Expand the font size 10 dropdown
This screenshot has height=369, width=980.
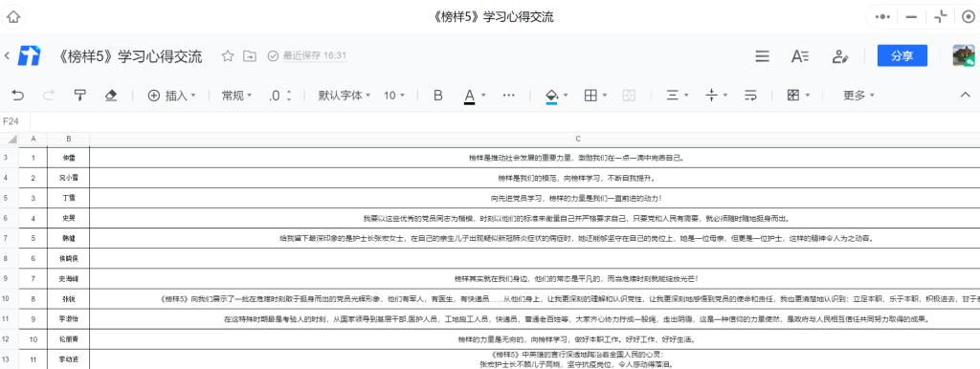(x=393, y=96)
